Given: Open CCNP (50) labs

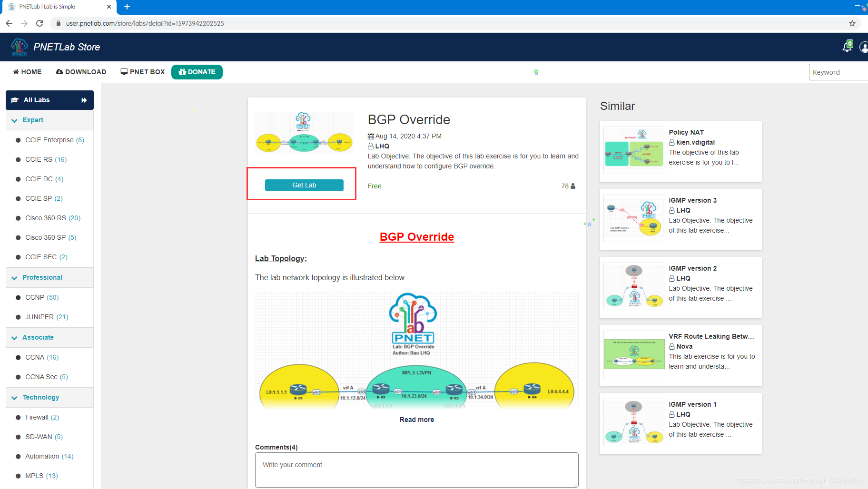Looking at the screenshot, I should click(x=42, y=297).
